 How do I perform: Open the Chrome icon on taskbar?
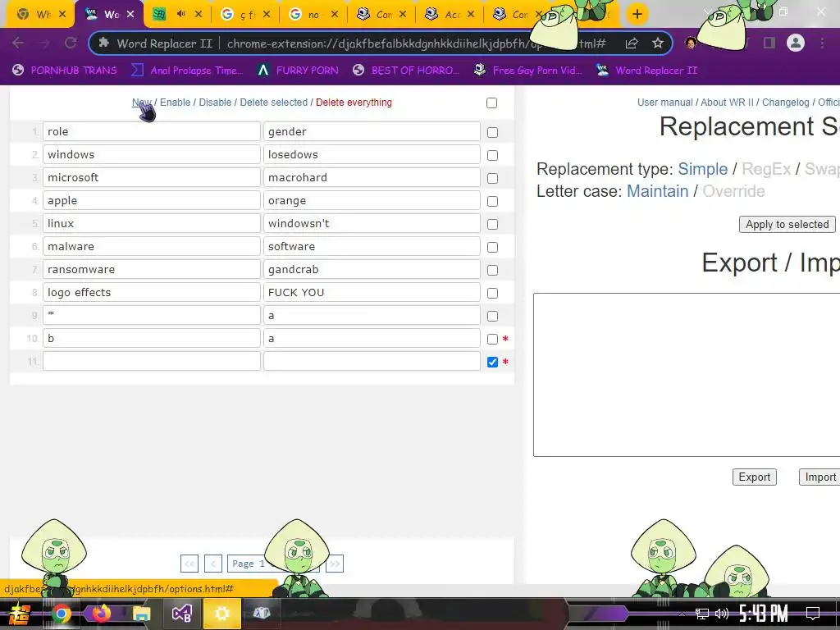[x=61, y=614]
